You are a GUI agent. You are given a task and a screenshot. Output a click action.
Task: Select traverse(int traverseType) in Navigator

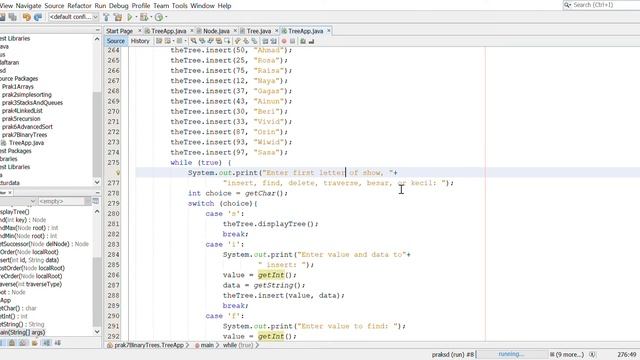[x=31, y=284]
